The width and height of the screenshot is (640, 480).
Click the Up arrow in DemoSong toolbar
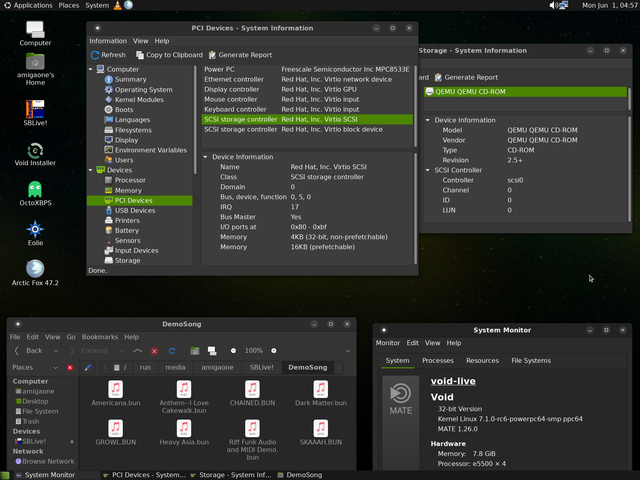click(138, 351)
